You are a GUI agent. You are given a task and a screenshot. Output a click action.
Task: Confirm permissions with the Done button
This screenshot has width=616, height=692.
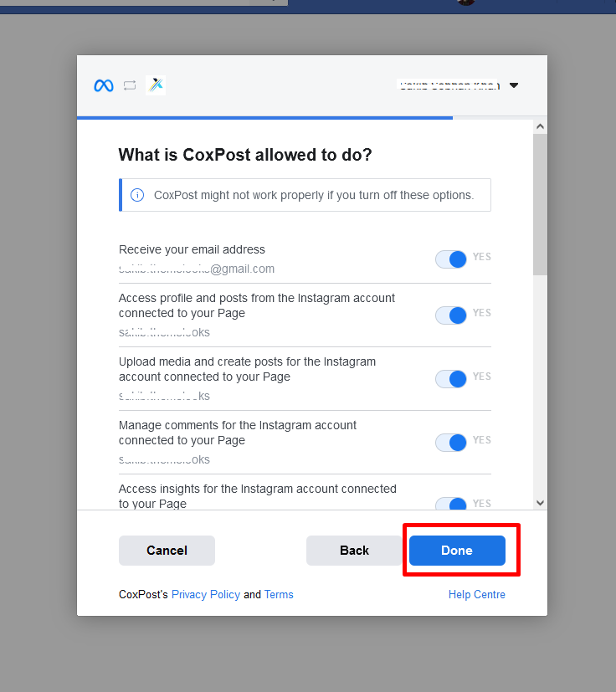(x=457, y=551)
